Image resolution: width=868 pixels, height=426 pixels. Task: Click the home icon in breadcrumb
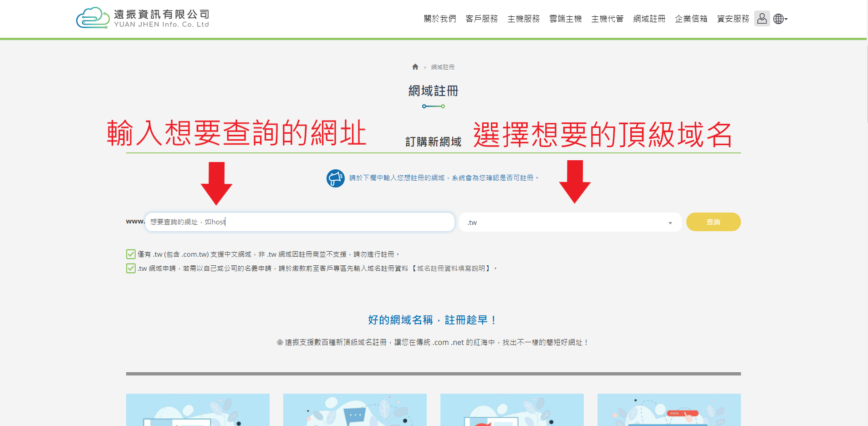pos(415,67)
